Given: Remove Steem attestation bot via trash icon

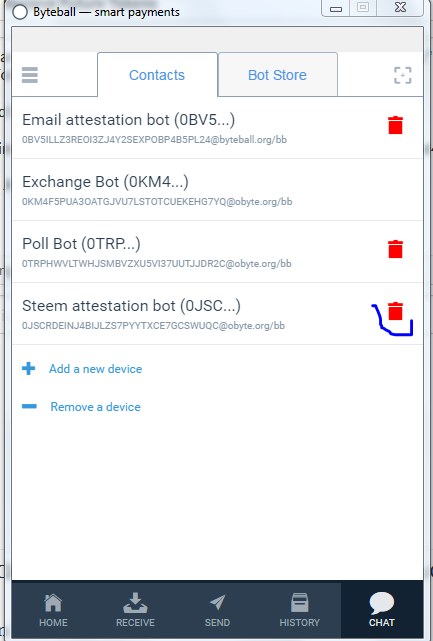Looking at the screenshot, I should pyautogui.click(x=395, y=311).
